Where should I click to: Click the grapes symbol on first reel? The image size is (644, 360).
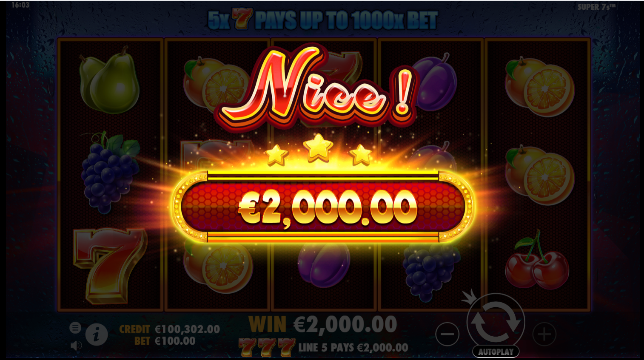[x=110, y=172]
